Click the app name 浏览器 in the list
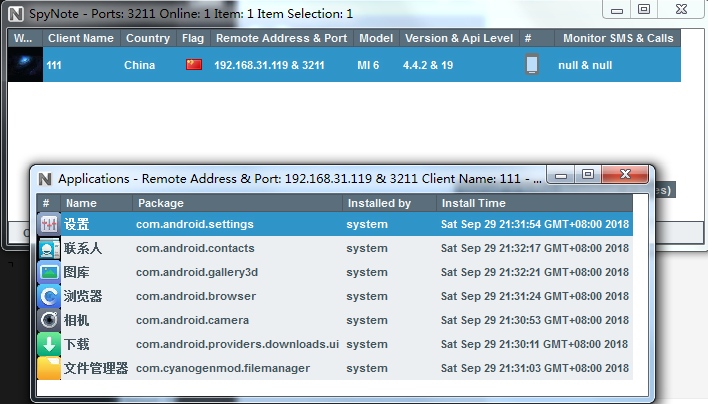This screenshot has height=404, width=708. tap(83, 296)
